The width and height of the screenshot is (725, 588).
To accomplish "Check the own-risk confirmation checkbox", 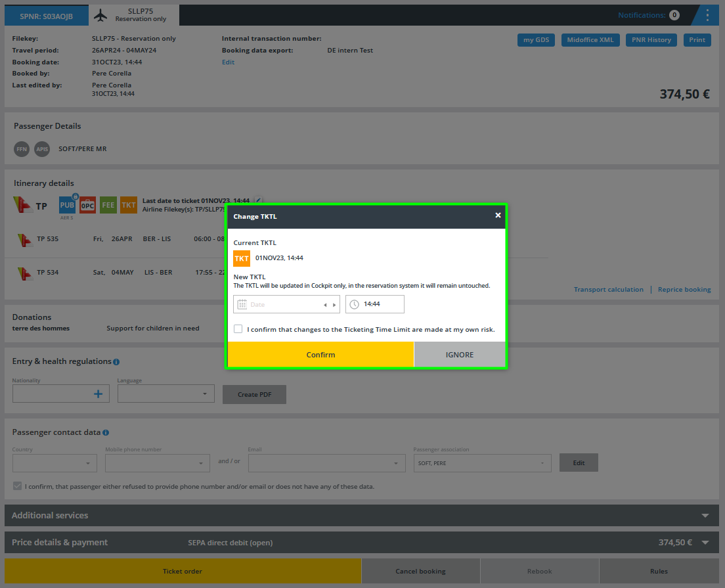I will (238, 329).
